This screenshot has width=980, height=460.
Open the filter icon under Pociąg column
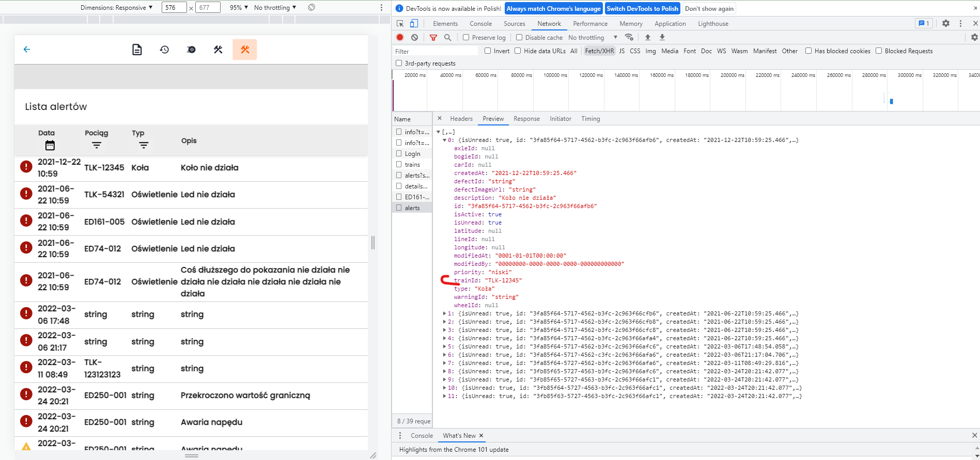[97, 146]
